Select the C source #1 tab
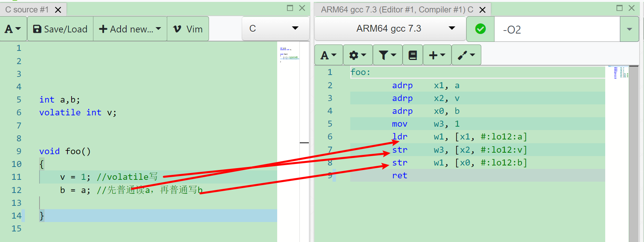Screen dimensions: 644x242 coord(27,10)
